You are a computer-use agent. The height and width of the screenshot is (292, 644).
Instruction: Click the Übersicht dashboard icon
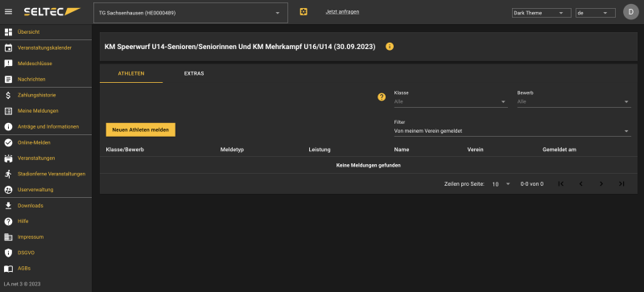[8, 32]
